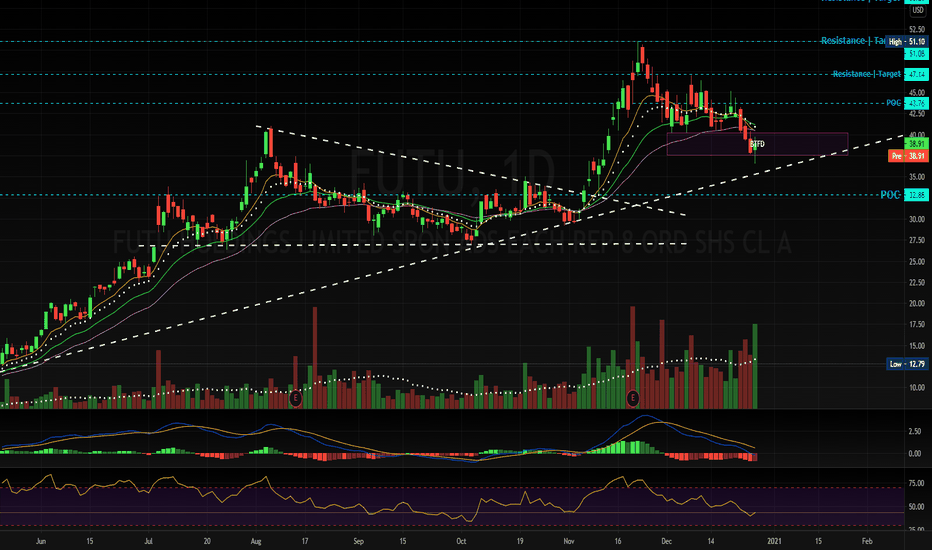Select the purple BTFD rectangle zone
Screen dimensions: 932x550
[757, 144]
